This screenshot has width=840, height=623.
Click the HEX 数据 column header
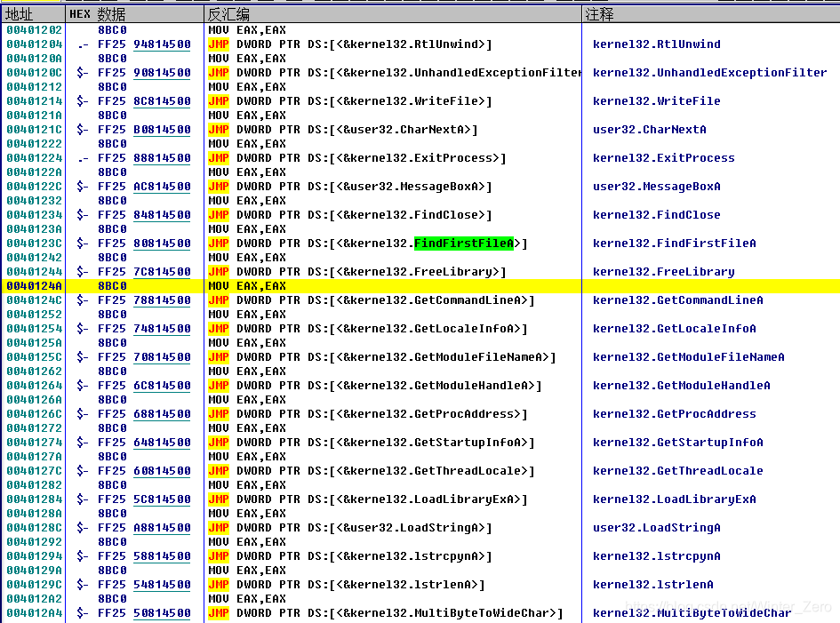pos(134,14)
